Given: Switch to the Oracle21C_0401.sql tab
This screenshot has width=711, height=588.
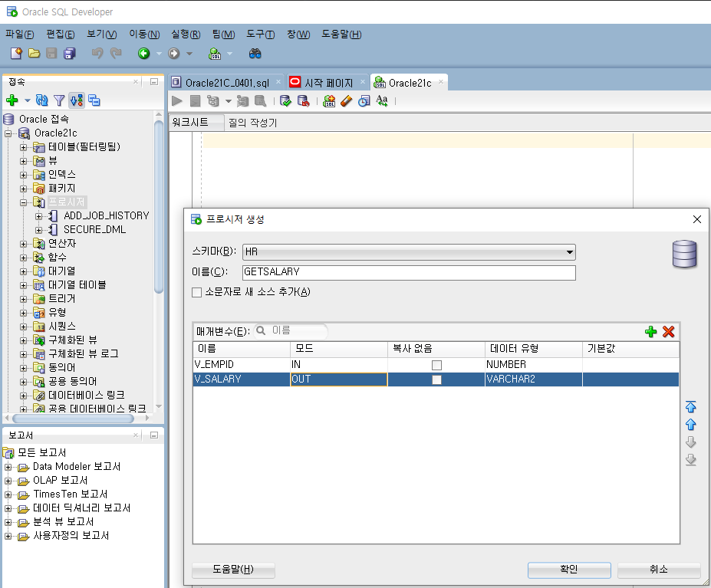Looking at the screenshot, I should coord(227,83).
